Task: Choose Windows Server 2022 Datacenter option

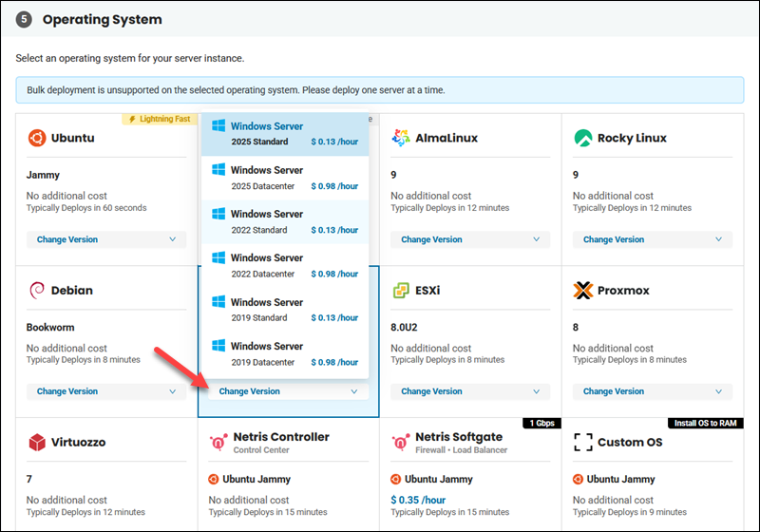Action: pos(285,265)
